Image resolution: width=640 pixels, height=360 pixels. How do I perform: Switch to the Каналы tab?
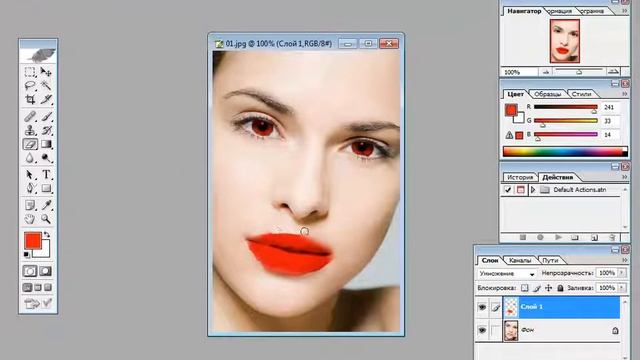[520, 260]
